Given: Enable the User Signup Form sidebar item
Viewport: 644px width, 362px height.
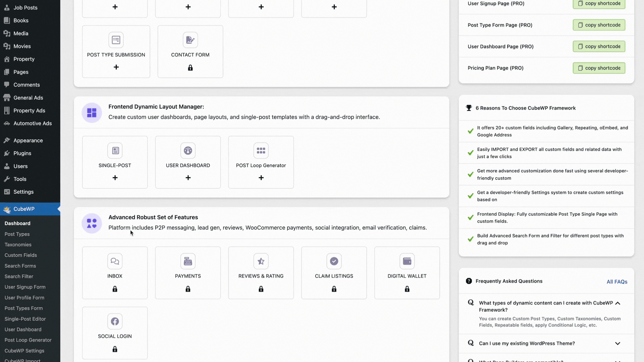Looking at the screenshot, I should pyautogui.click(x=25, y=287).
